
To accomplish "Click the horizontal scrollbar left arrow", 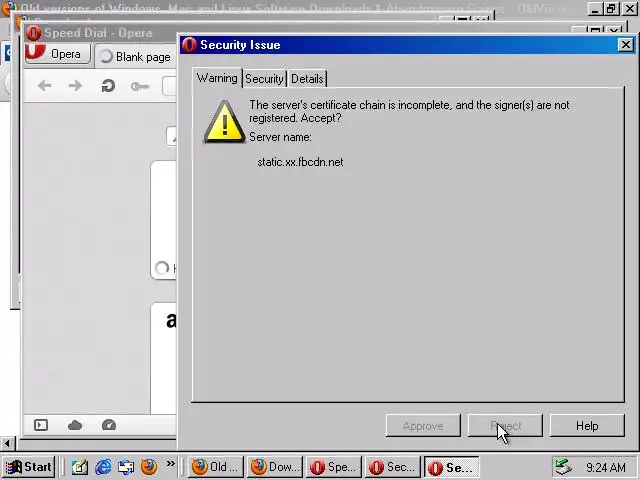I will (x=7, y=443).
